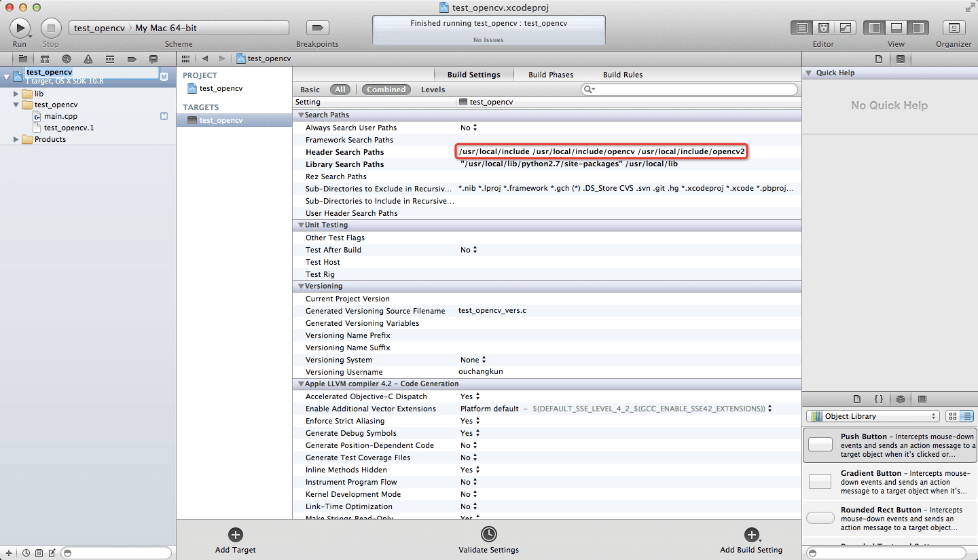Open the Organizer window
Viewport: 978px width, 560px height.
coord(954,28)
